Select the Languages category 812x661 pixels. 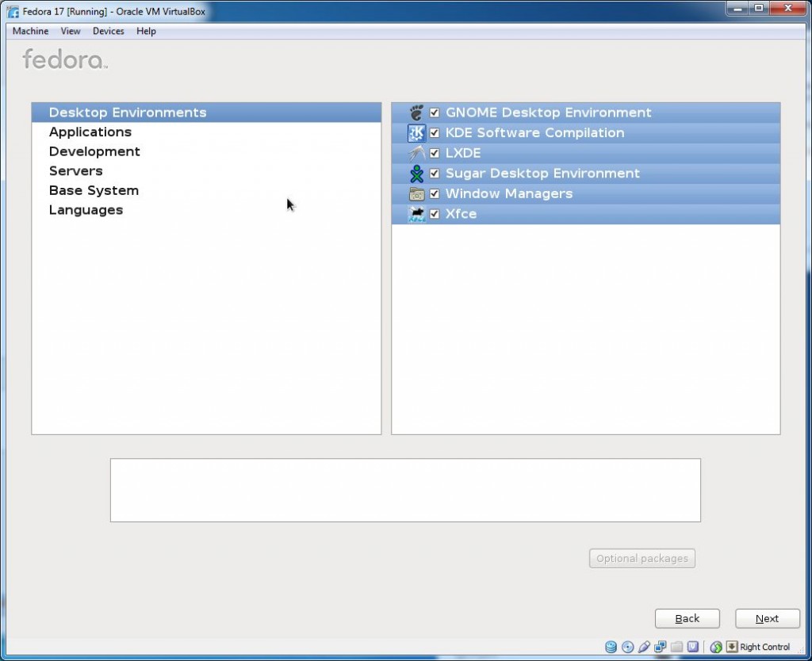pos(207,210)
